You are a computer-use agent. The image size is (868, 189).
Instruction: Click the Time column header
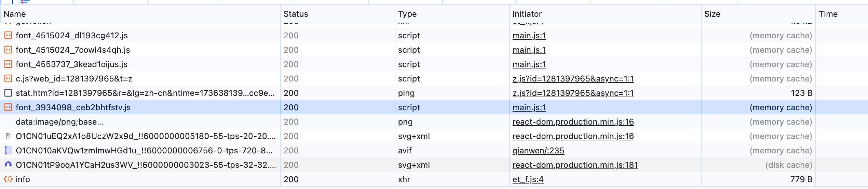(x=828, y=14)
